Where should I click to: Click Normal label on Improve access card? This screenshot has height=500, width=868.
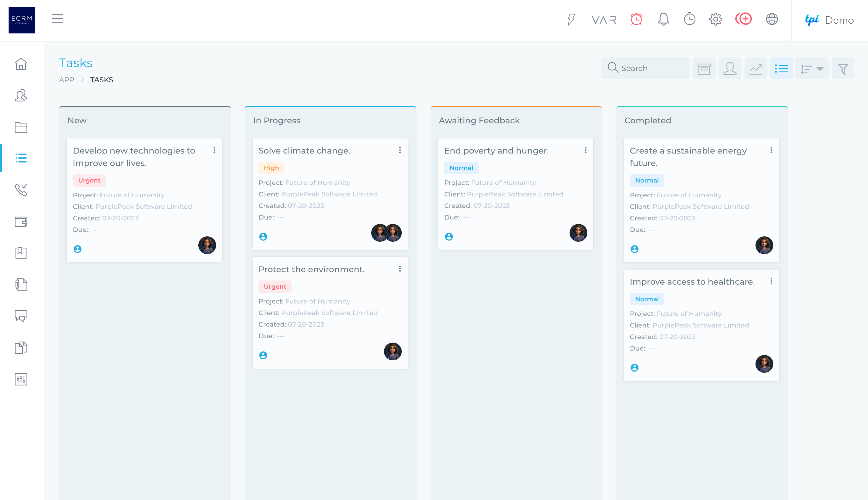point(647,299)
